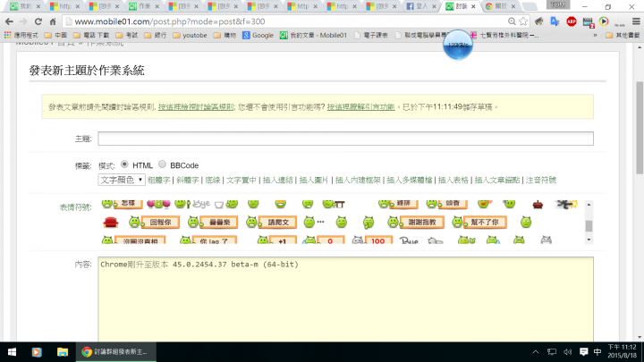Open the media player taskbar icon
This screenshot has width=644, height=362.
coord(37,352)
